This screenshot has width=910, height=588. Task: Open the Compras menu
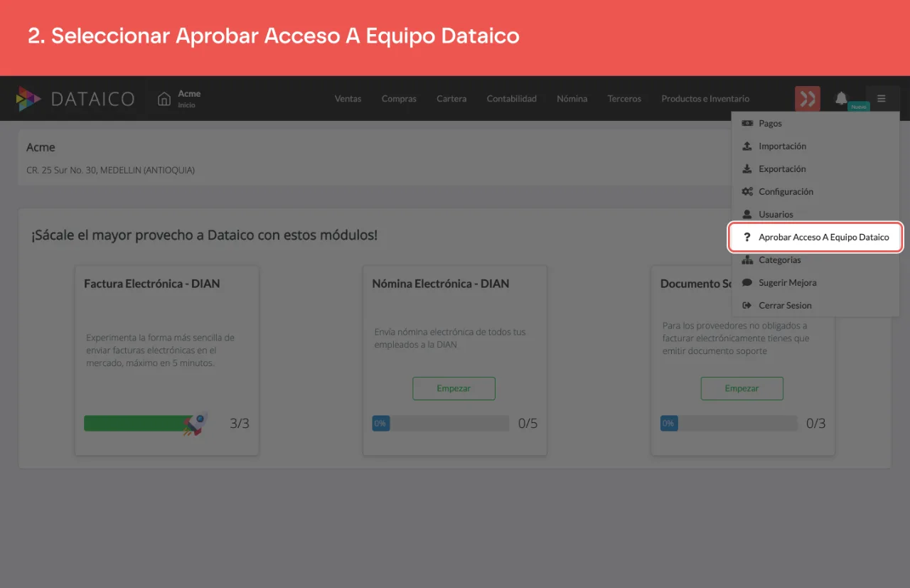click(399, 99)
